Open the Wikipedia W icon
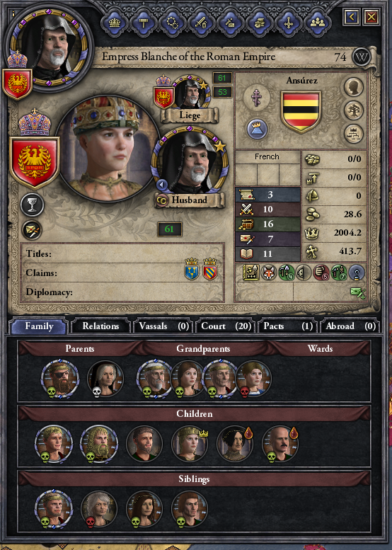This screenshot has height=550, width=392. [x=361, y=57]
